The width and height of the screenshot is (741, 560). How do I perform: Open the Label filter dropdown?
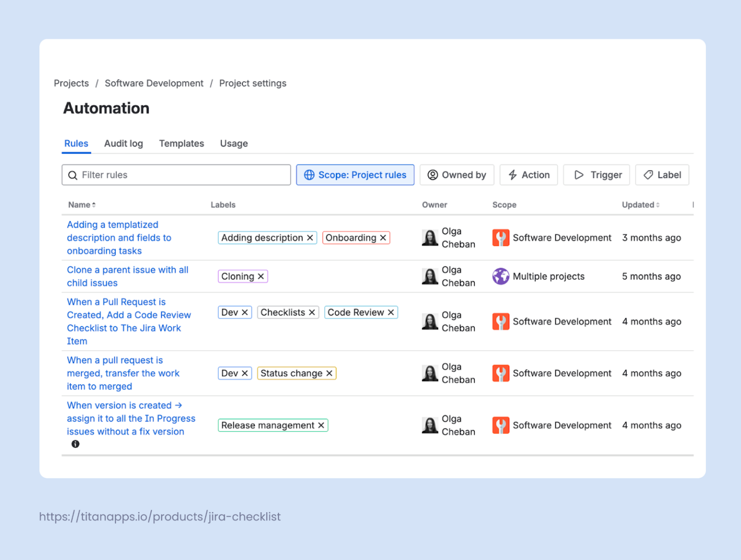click(x=662, y=175)
